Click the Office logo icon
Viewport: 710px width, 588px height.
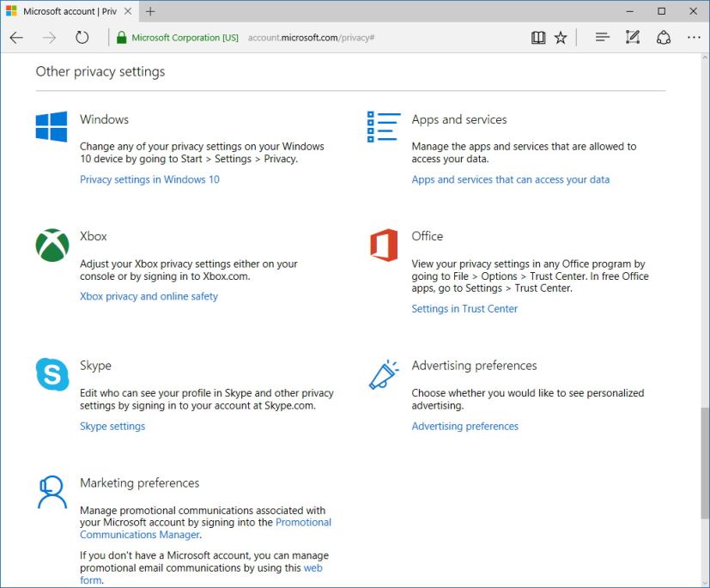(x=384, y=245)
